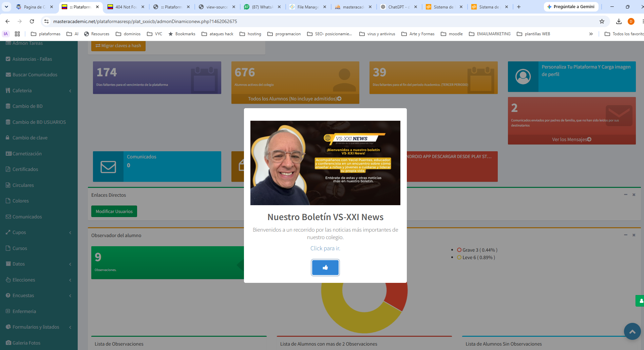Expand the Formularios y listados chevron

coord(70,327)
